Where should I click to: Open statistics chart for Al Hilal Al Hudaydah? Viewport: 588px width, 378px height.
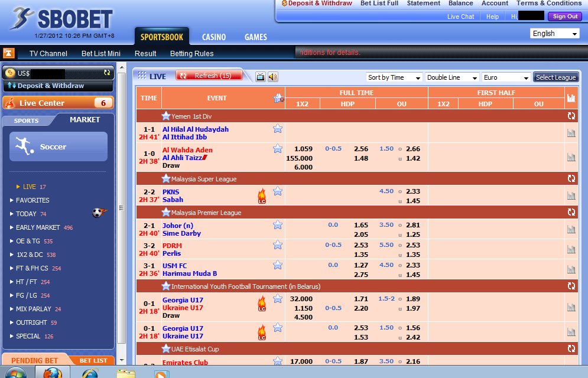(x=571, y=133)
